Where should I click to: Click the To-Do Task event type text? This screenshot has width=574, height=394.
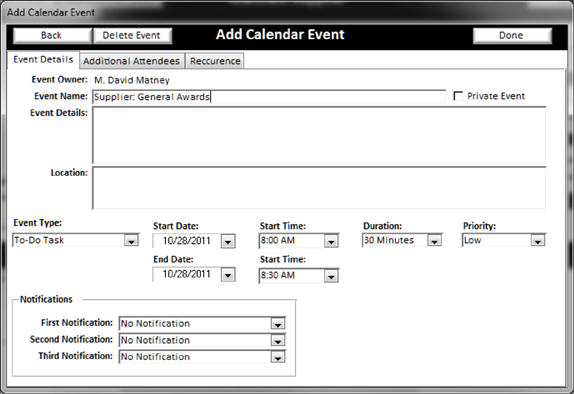39,240
